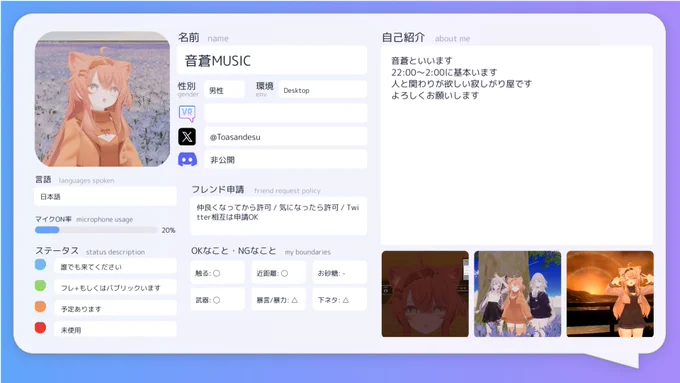This screenshot has width=680, height=383.
Task: Click the お砂糖 boundary box
Action: coord(340,273)
